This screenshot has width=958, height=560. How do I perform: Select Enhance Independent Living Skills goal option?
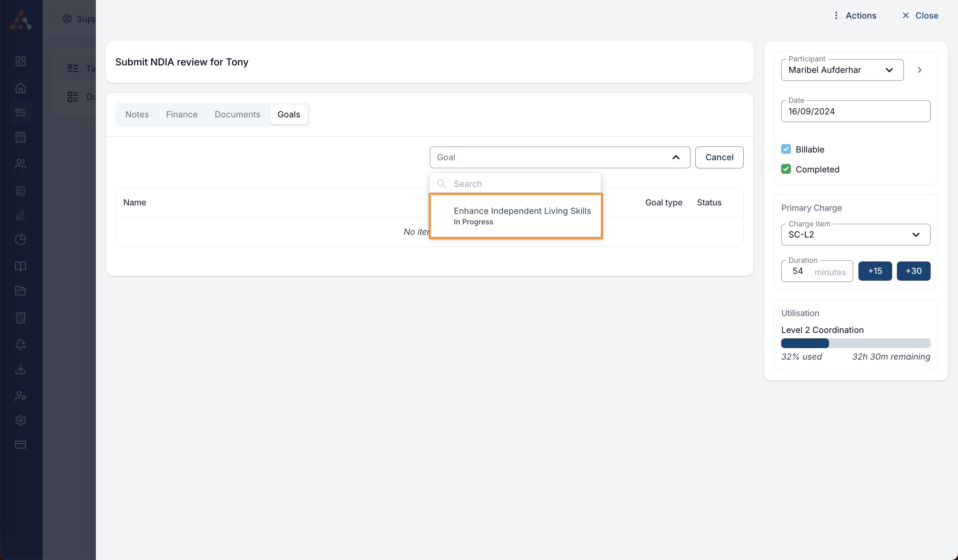[x=515, y=216]
